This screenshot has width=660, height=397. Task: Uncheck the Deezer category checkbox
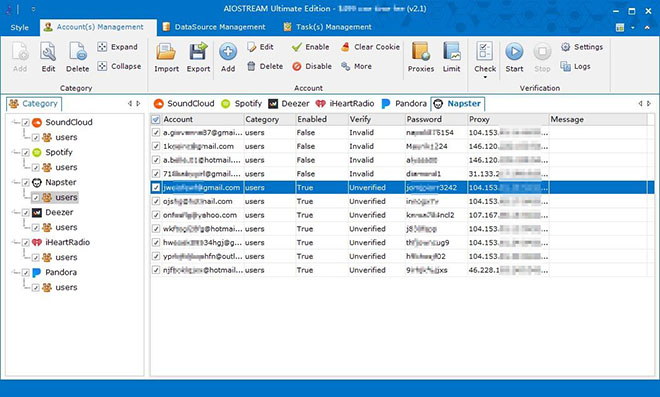click(x=26, y=213)
